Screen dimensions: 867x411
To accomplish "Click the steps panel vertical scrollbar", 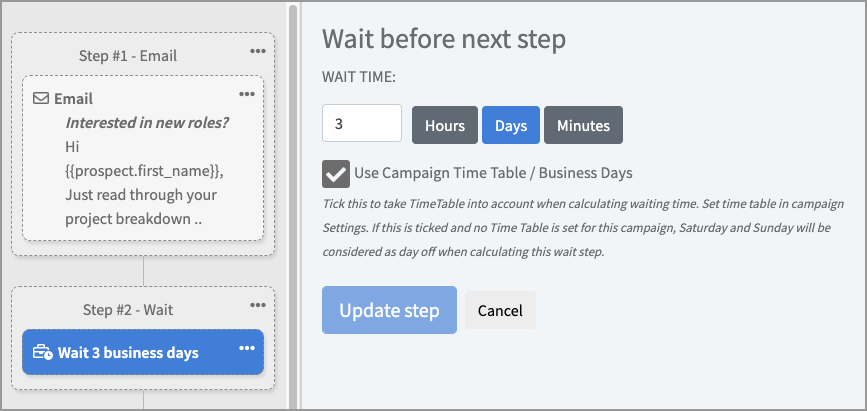I will tap(293, 200).
